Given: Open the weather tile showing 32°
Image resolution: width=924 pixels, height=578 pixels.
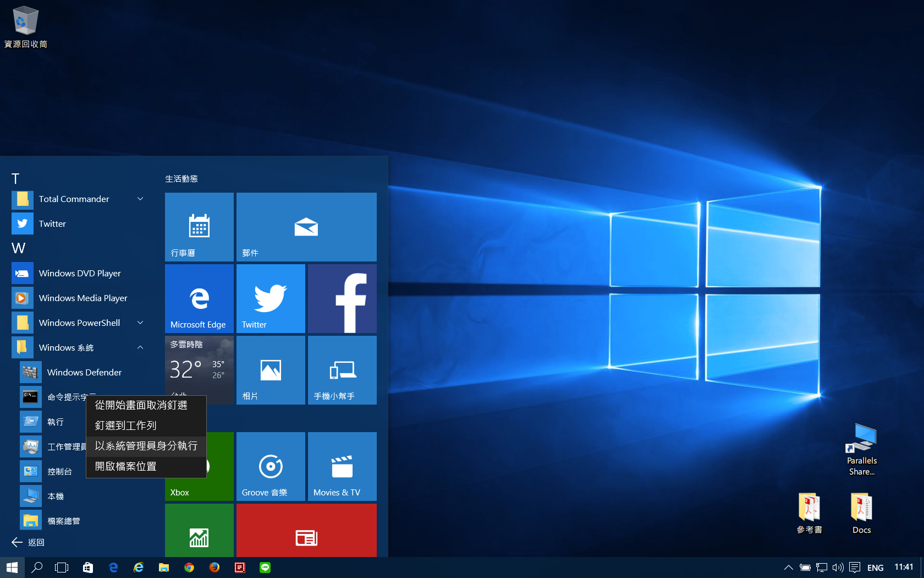Looking at the screenshot, I should pos(199,366).
